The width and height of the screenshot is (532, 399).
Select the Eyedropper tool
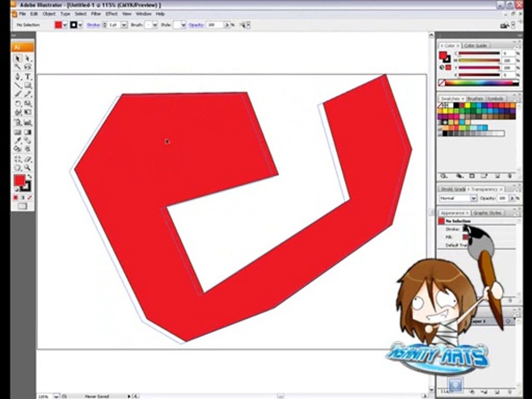point(18,140)
